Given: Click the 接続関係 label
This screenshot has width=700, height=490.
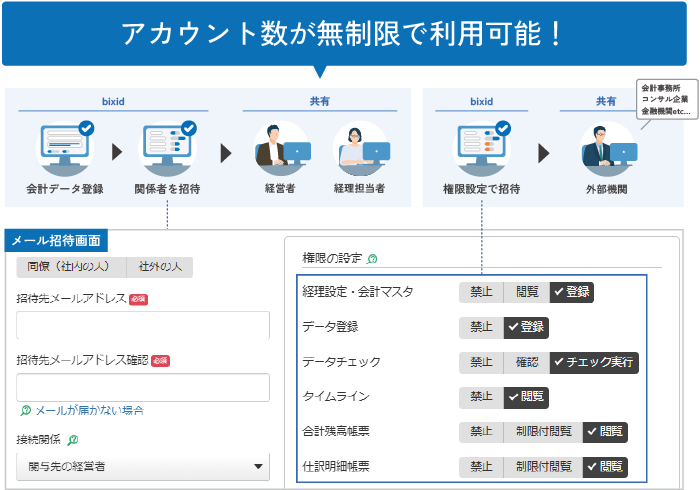Looking at the screenshot, I should pyautogui.click(x=38, y=440).
